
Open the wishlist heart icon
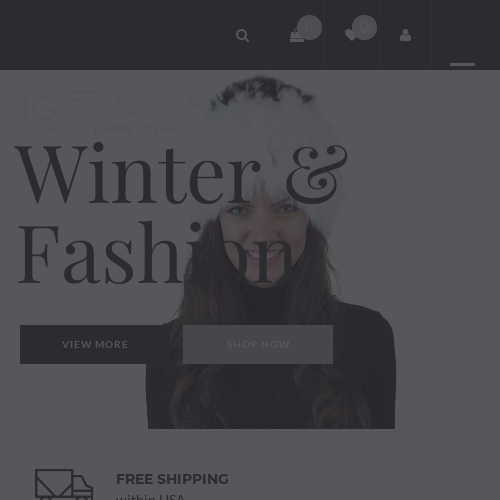click(351, 35)
